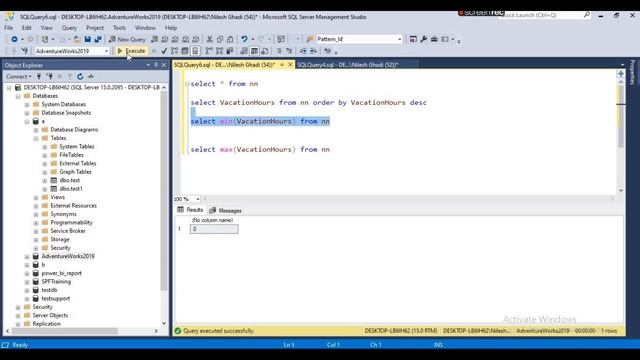Click the result cell showing 0
This screenshot has width=640, height=360.
click(214, 229)
